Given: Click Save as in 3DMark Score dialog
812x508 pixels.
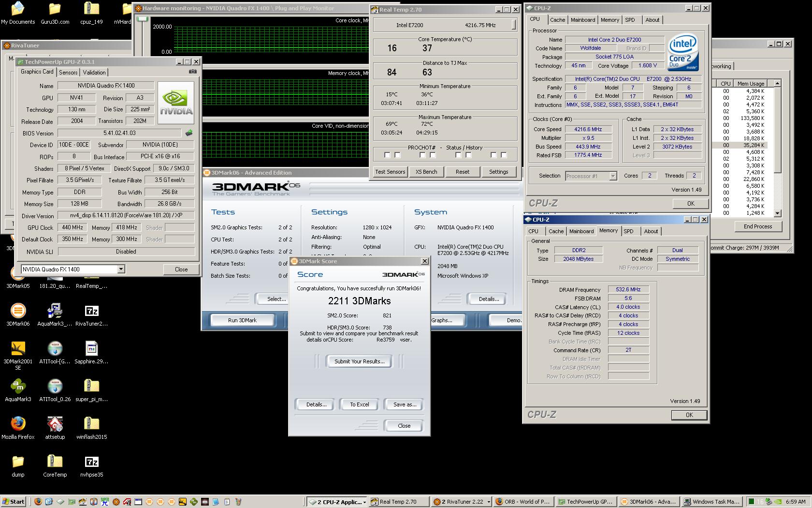Looking at the screenshot, I should pyautogui.click(x=405, y=404).
